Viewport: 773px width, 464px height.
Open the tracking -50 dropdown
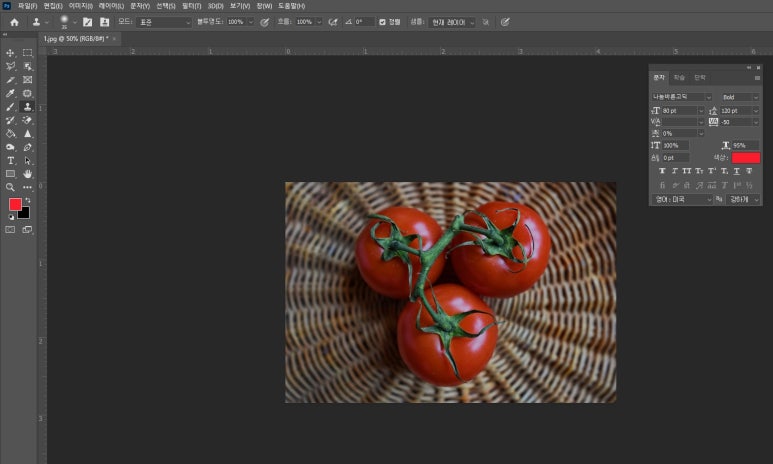click(756, 122)
